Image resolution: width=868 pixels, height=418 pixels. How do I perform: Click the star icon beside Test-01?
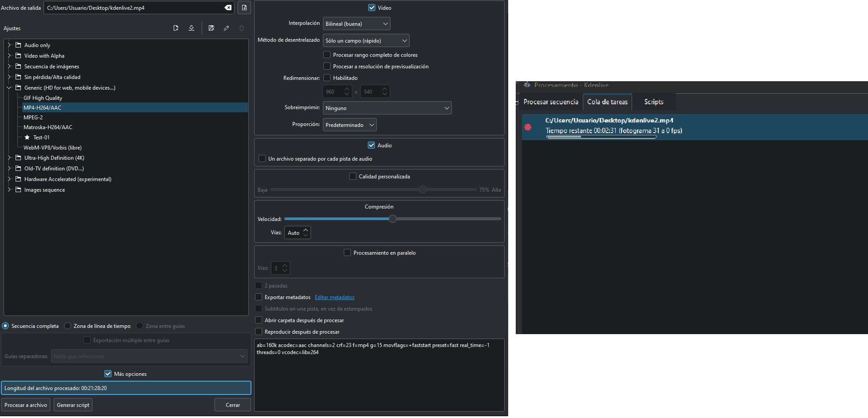(27, 137)
